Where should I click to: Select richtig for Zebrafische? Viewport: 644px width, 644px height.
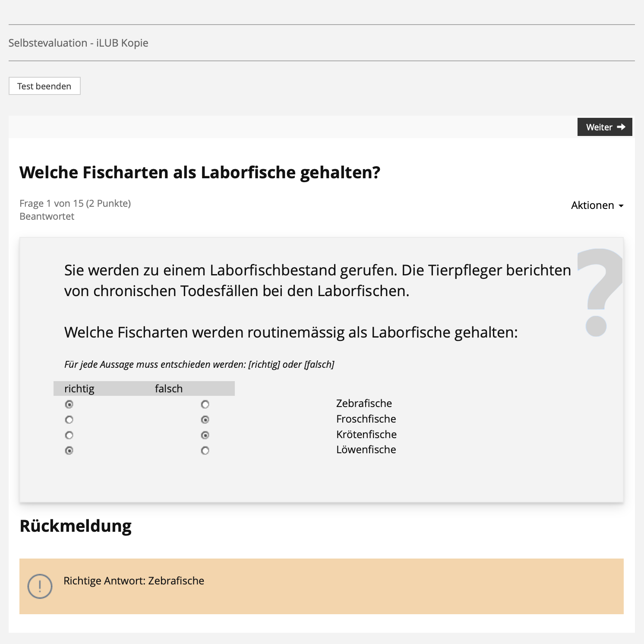click(x=69, y=404)
